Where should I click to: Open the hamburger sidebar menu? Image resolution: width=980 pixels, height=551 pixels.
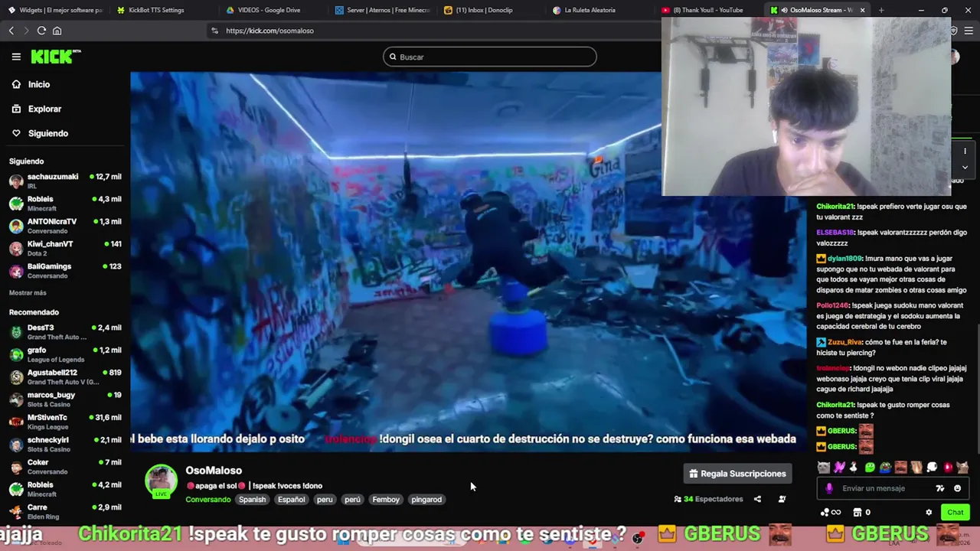click(16, 57)
